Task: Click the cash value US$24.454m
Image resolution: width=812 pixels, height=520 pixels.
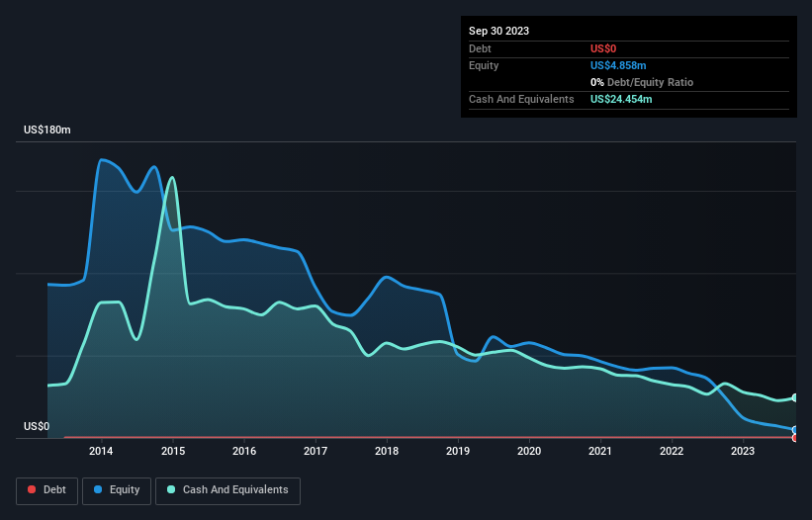Action: click(x=621, y=99)
